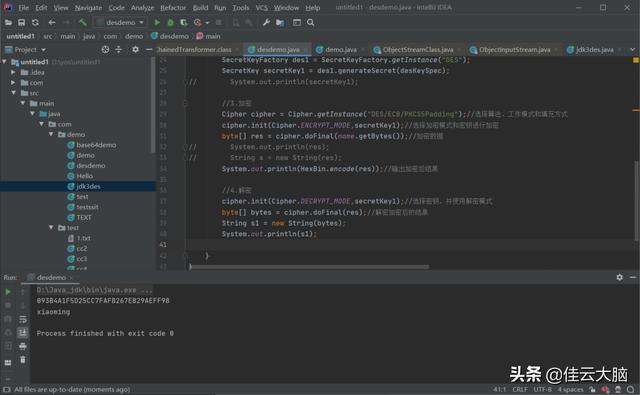Screen dimensions: 640x395
Task: Click the collapse/expand all icon in Project panel
Action: point(119,49)
